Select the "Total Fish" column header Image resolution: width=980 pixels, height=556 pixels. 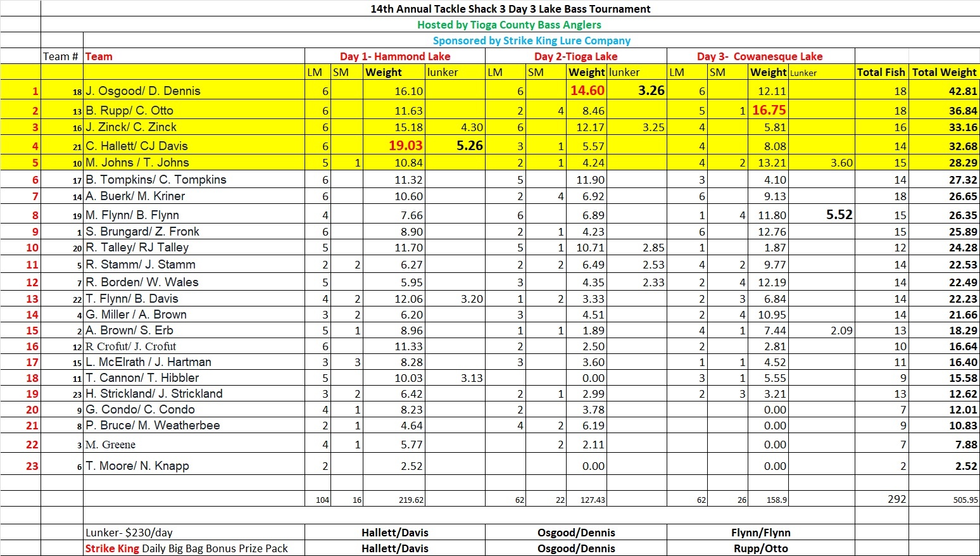881,72
